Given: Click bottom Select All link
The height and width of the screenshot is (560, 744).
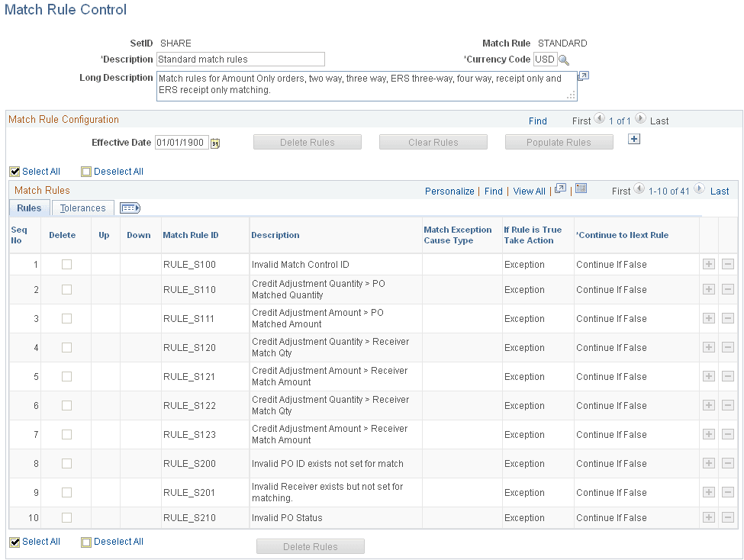Looking at the screenshot, I should tap(40, 542).
